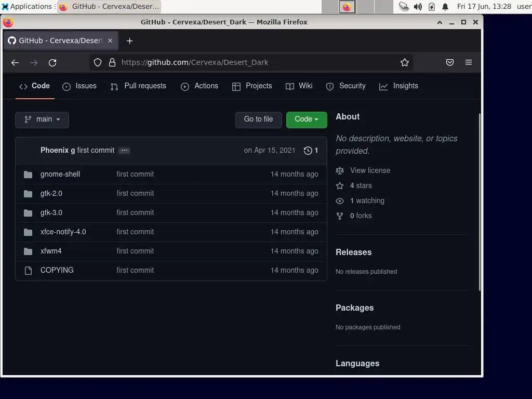This screenshot has height=399, width=532.
Task: Open the Security tab
Action: coord(345,86)
